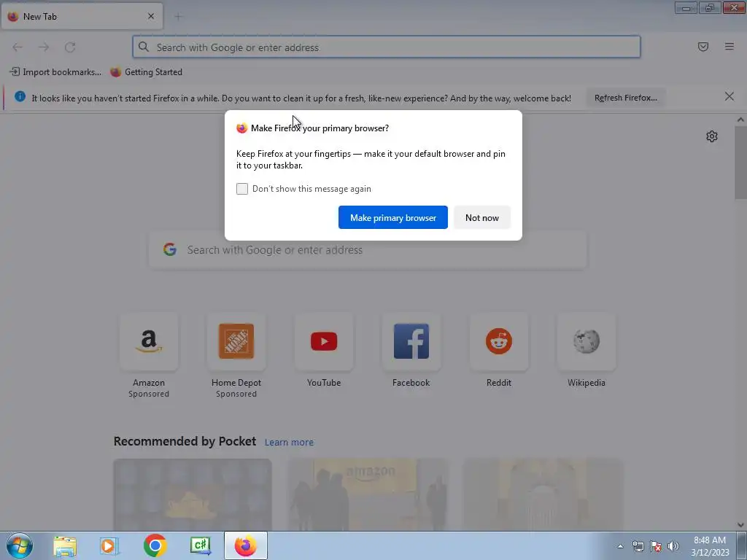Click the forward navigation arrow

click(x=44, y=47)
